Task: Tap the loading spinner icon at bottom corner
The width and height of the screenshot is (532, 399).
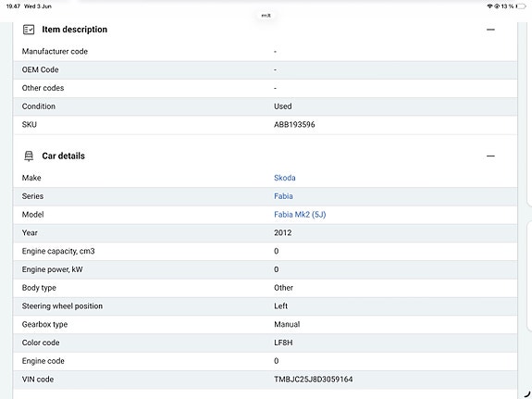Action: click(x=526, y=394)
